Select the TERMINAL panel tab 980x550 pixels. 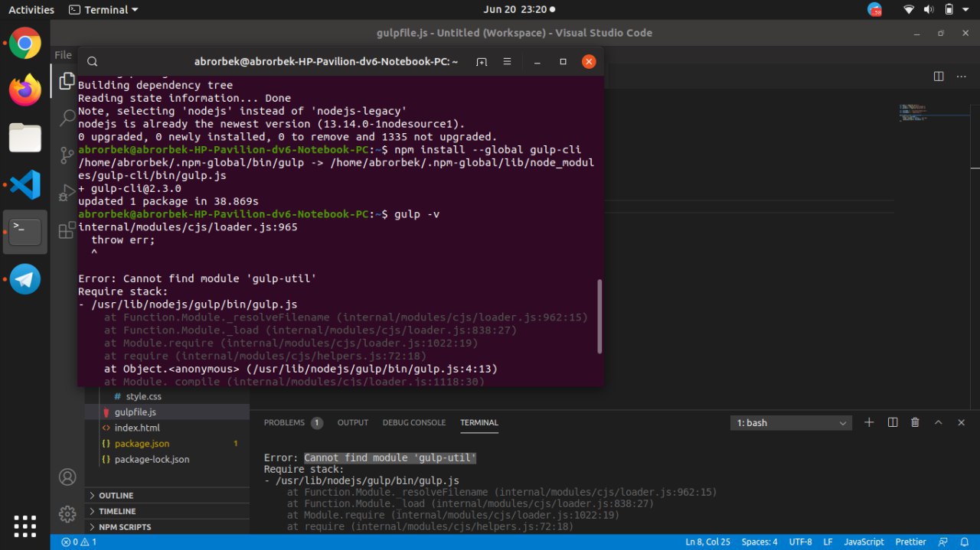click(479, 422)
